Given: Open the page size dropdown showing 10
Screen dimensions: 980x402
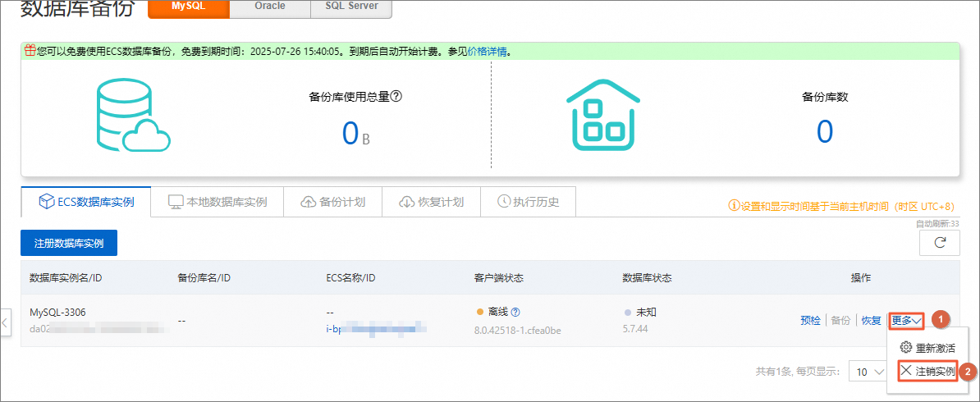Looking at the screenshot, I should click(868, 372).
